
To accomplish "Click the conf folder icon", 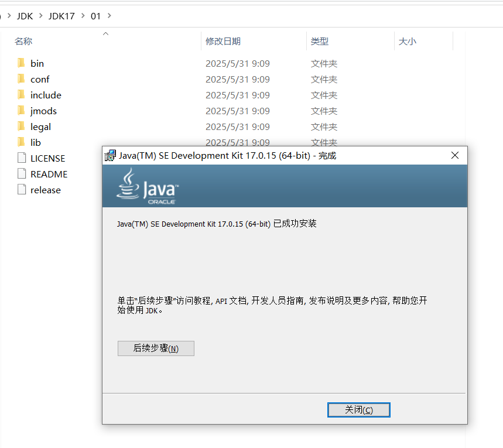I will click(x=21, y=79).
